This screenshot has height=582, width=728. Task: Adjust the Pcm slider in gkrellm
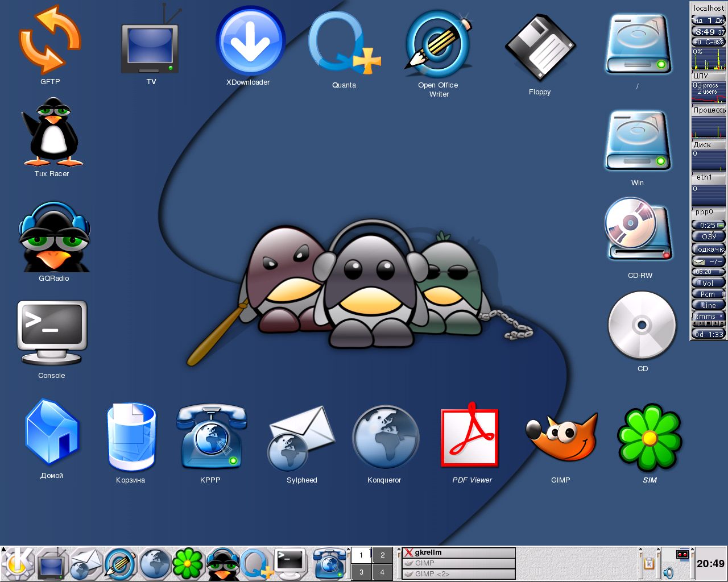click(x=709, y=294)
